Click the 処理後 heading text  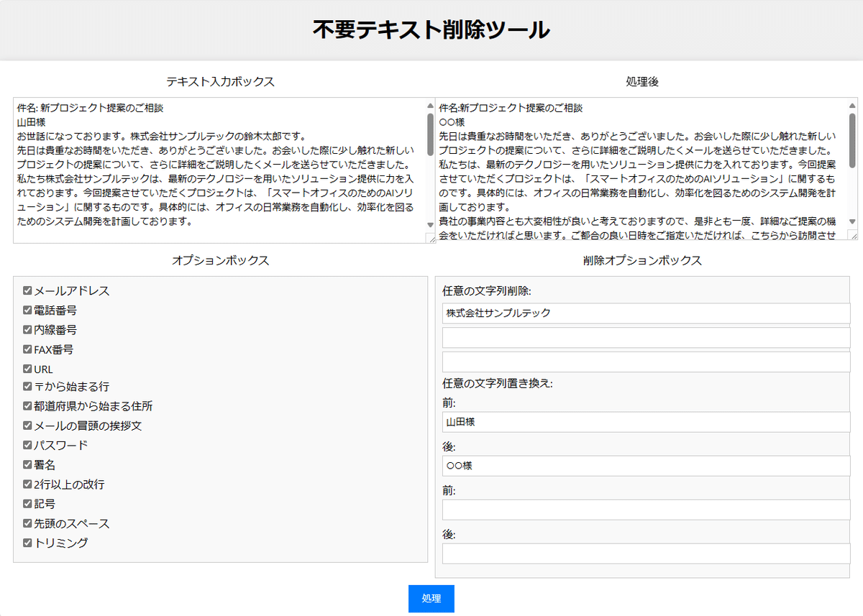pyautogui.click(x=642, y=81)
